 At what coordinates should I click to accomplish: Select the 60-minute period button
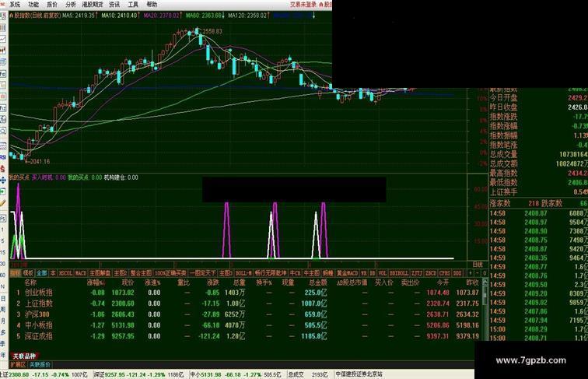pyautogui.click(x=3, y=275)
